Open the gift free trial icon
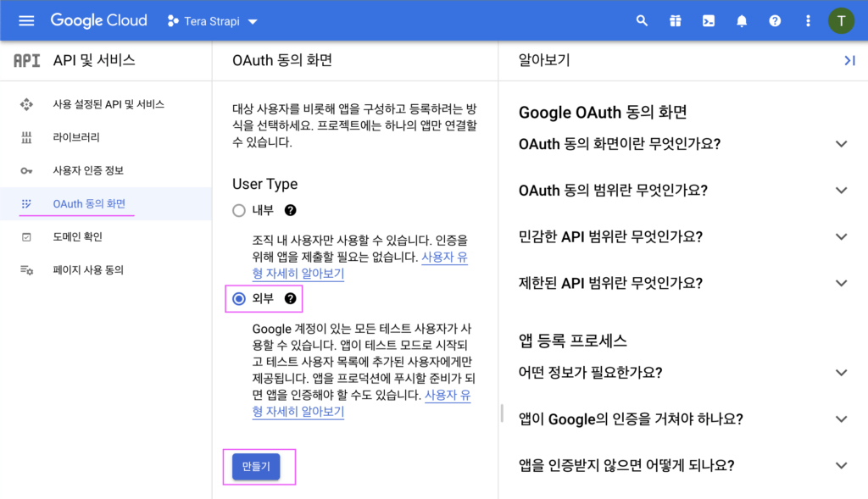The image size is (868, 499). (x=675, y=20)
